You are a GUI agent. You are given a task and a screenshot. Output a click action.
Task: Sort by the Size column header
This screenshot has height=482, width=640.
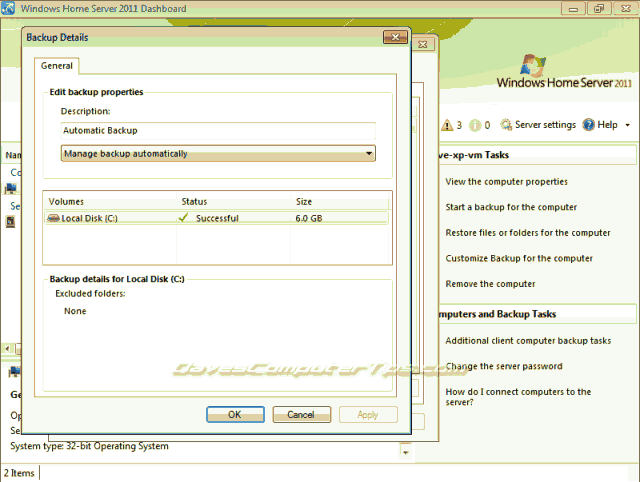pyautogui.click(x=340, y=202)
